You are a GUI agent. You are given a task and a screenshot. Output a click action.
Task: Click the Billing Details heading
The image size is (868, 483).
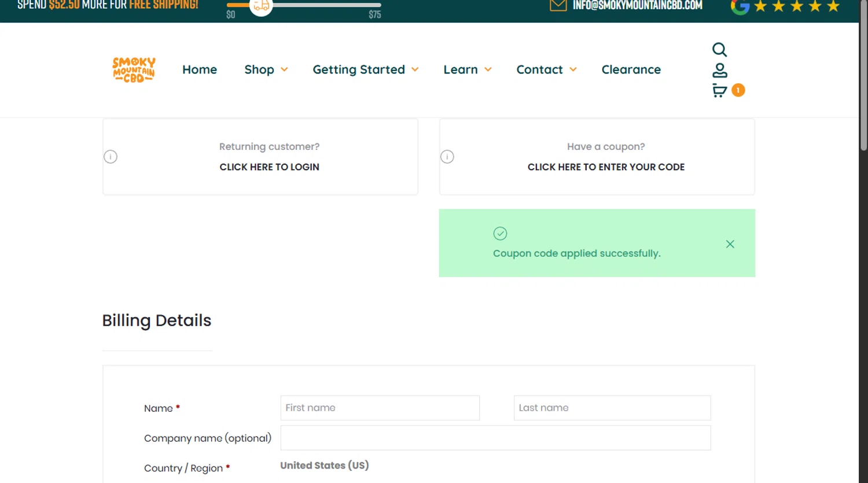point(157,320)
